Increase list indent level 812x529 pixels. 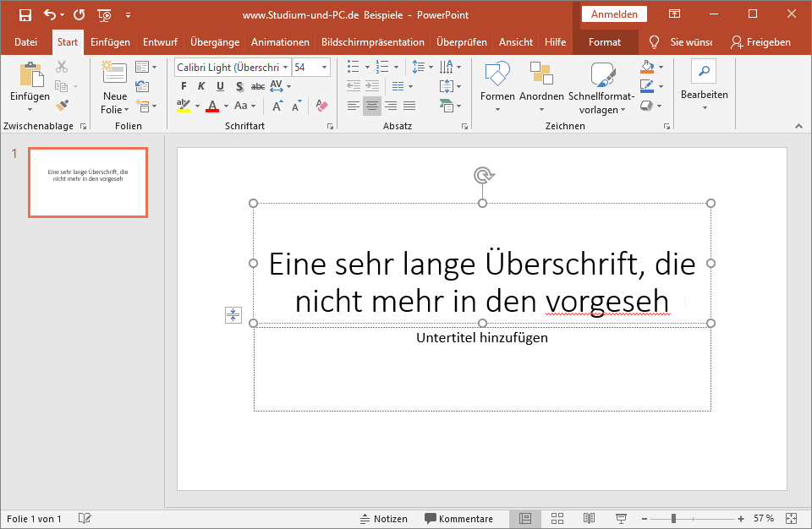coord(372,86)
